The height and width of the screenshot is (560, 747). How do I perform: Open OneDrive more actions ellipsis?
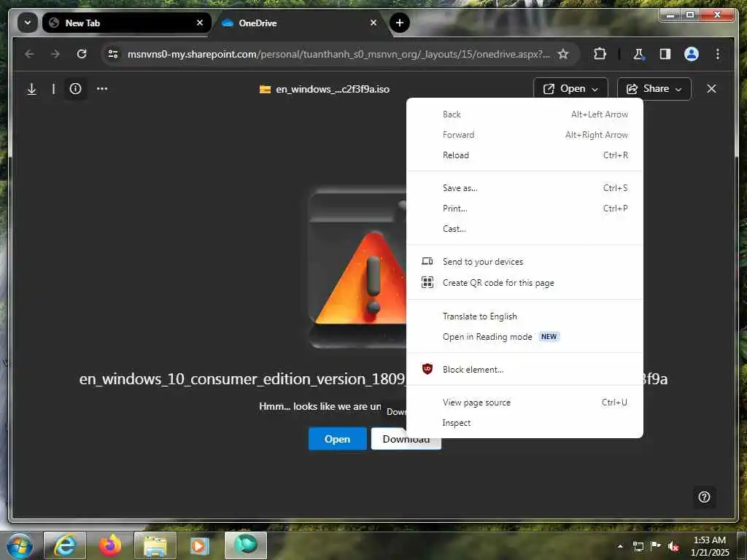102,89
